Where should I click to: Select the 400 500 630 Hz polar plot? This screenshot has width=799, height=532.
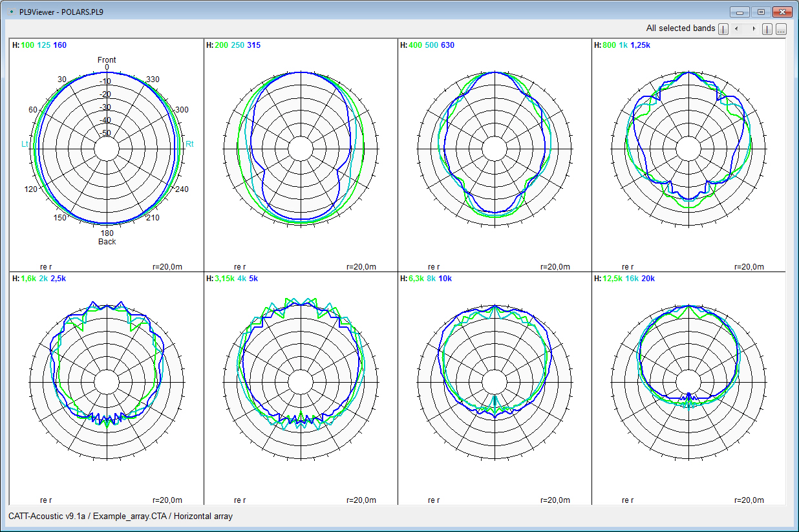(495, 149)
